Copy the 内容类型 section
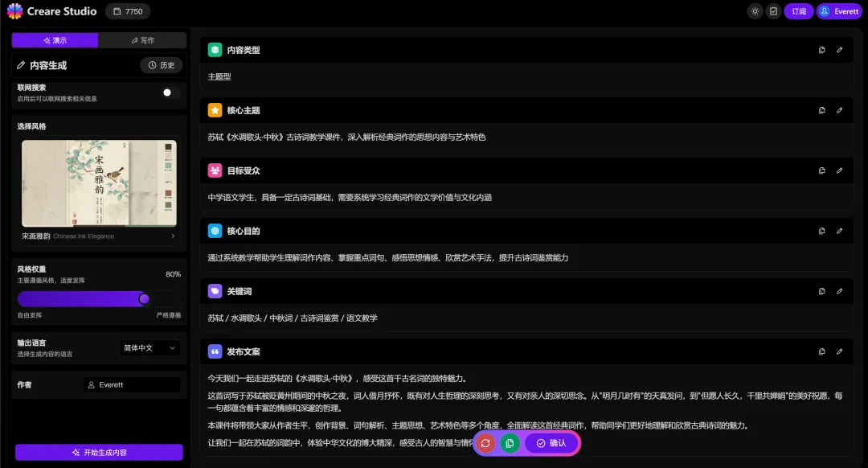The height and width of the screenshot is (468, 868). 822,50
